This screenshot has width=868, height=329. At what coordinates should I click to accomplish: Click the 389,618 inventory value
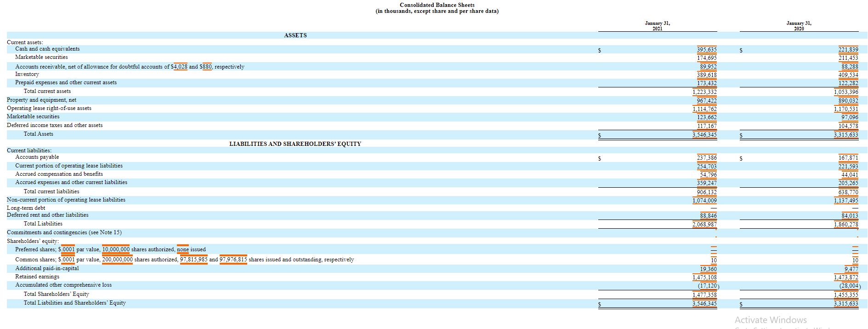(x=707, y=75)
